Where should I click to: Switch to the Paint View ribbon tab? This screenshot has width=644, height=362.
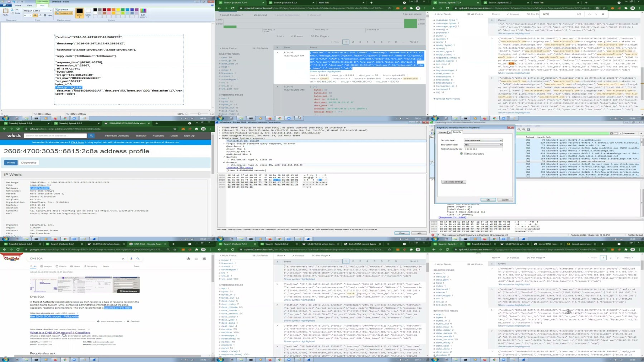29,5
